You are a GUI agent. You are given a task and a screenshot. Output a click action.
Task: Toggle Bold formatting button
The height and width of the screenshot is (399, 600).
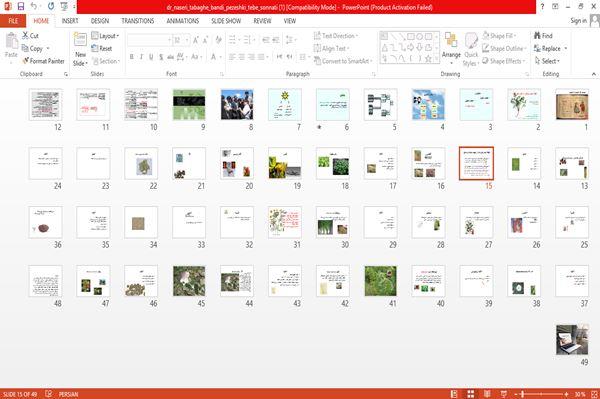pos(132,57)
